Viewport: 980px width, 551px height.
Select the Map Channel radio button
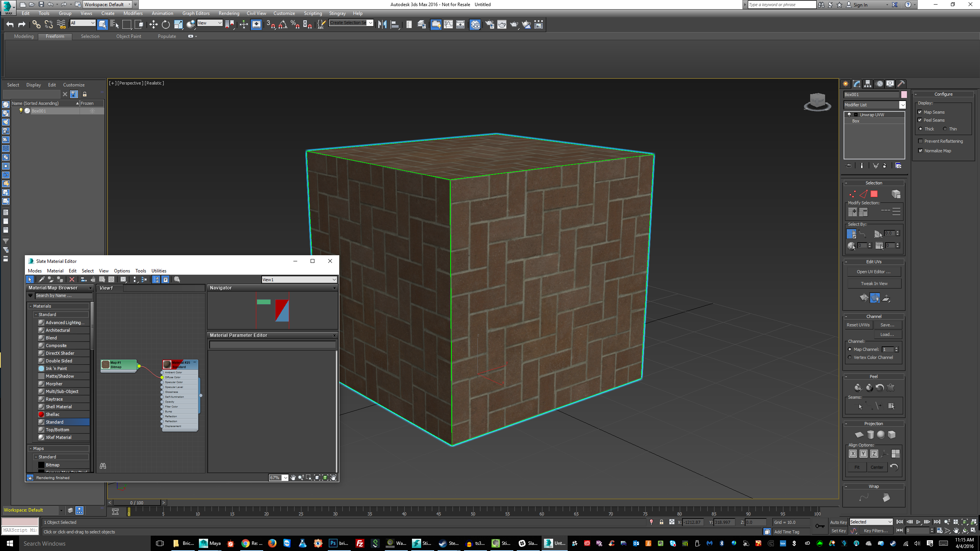850,349
